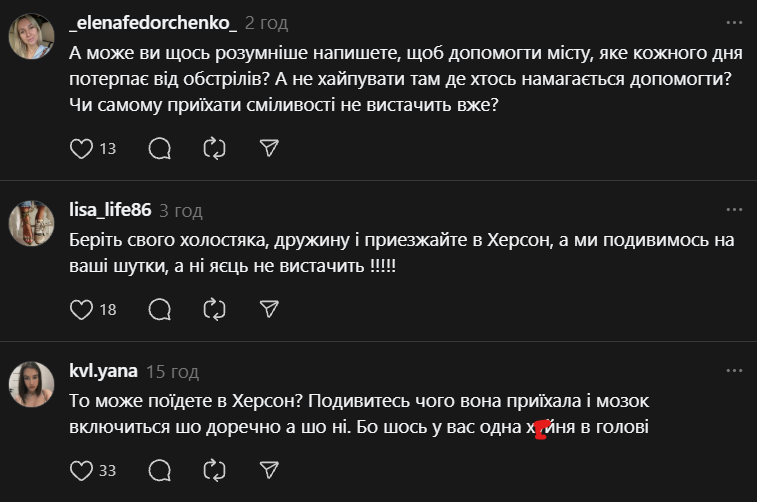The width and height of the screenshot is (757, 502).
Task: Repost the lisa_life86 comment
Action: [214, 309]
